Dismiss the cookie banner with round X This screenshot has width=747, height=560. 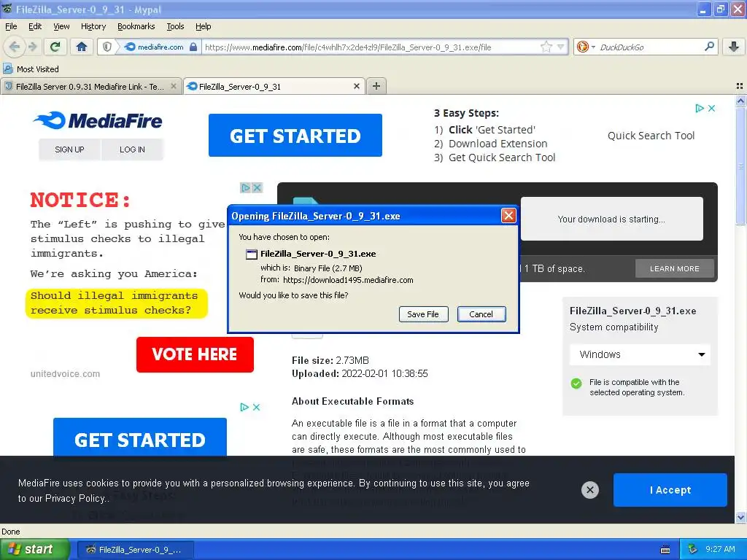[589, 489]
